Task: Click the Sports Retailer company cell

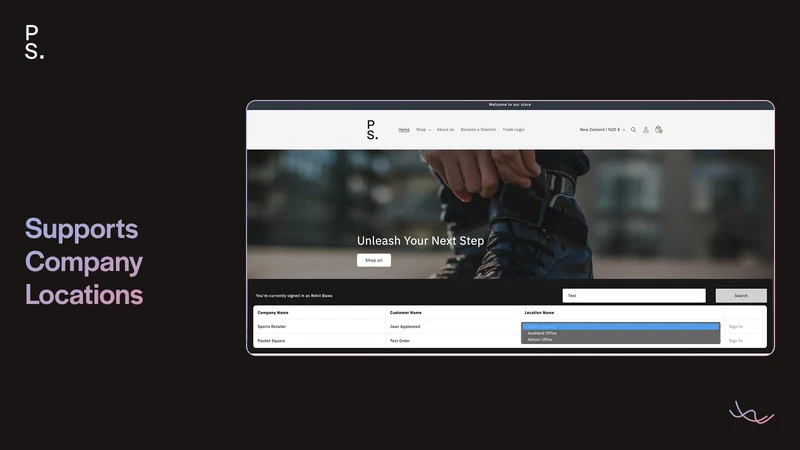Action: click(x=272, y=327)
